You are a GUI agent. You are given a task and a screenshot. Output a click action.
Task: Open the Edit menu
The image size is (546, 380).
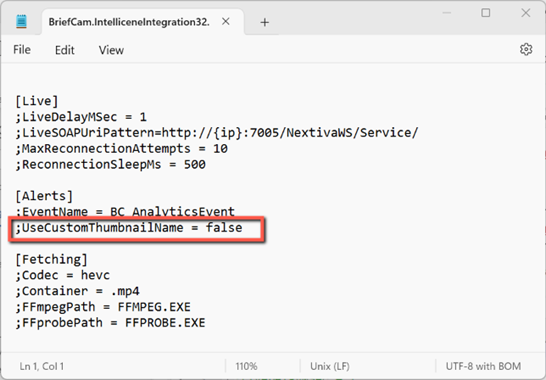click(65, 50)
